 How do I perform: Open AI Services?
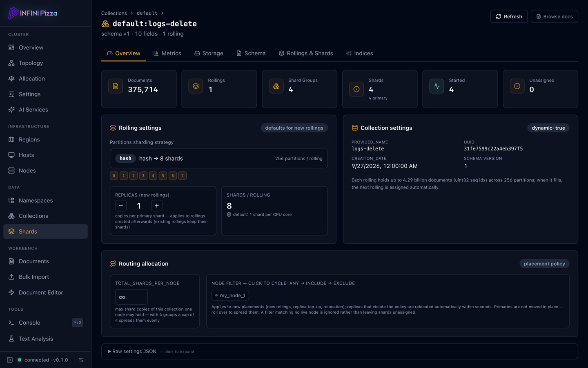pos(45,110)
